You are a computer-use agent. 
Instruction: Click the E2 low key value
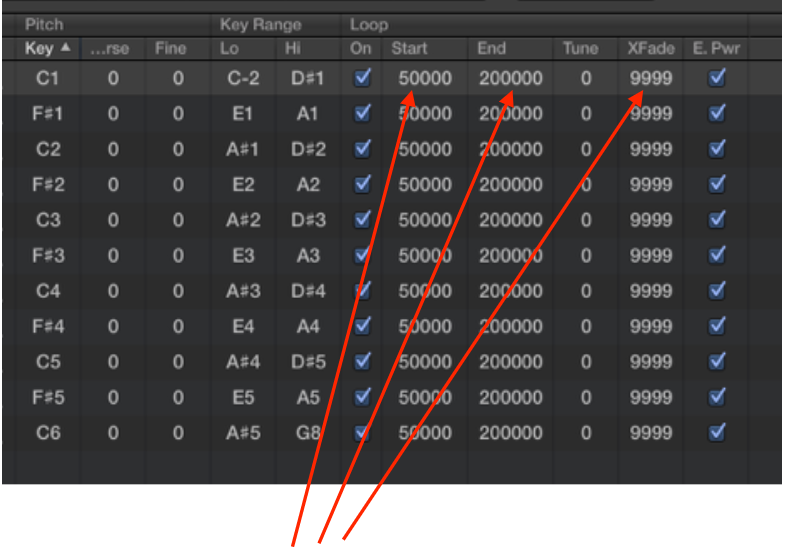click(x=243, y=185)
